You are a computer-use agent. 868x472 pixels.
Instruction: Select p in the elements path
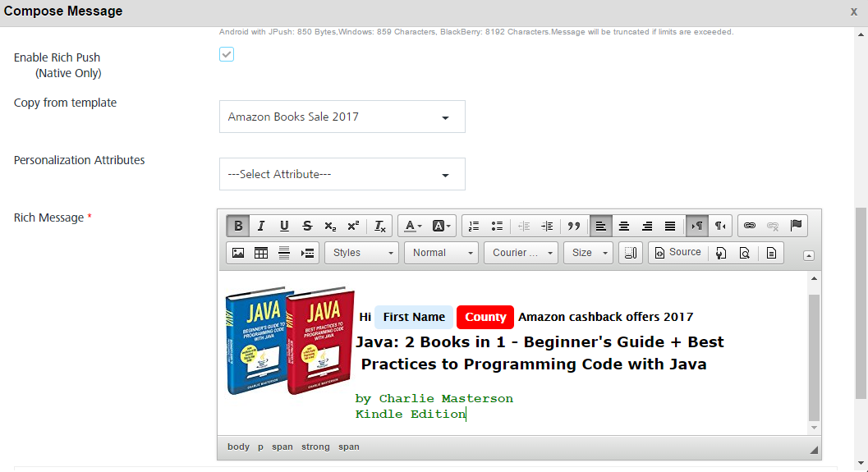coord(261,447)
